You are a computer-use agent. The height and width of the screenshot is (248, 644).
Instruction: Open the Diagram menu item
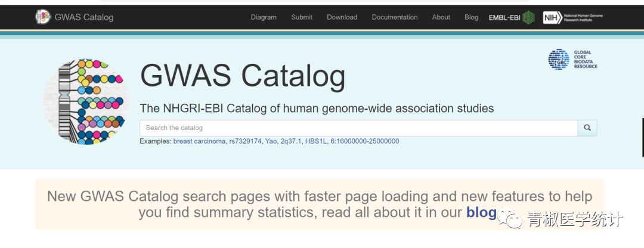(x=264, y=17)
